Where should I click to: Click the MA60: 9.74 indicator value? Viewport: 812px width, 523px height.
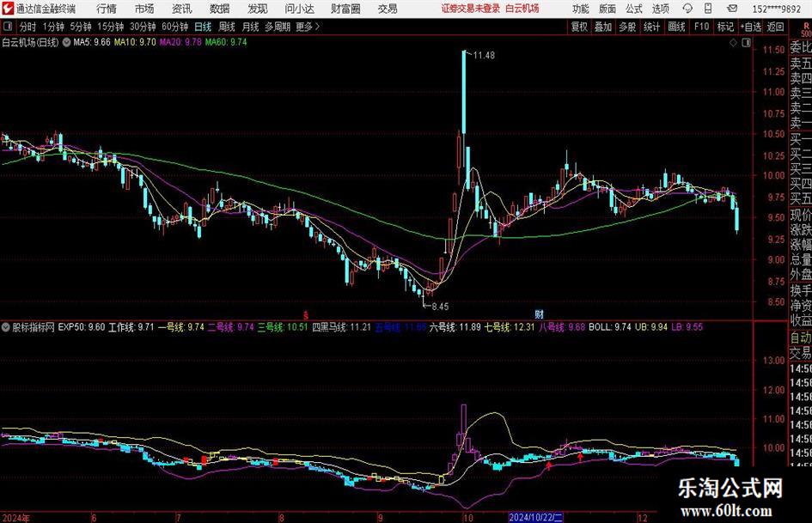(226, 42)
